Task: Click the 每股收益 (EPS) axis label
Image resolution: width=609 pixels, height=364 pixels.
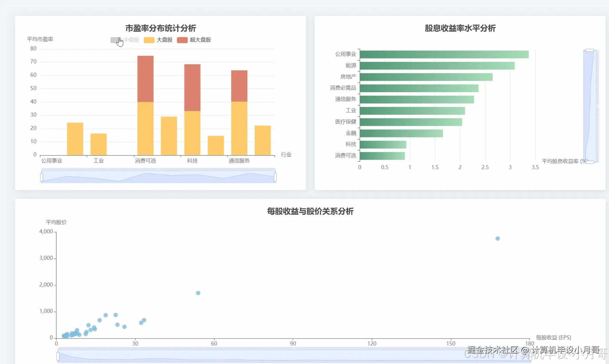Action: coord(553,338)
